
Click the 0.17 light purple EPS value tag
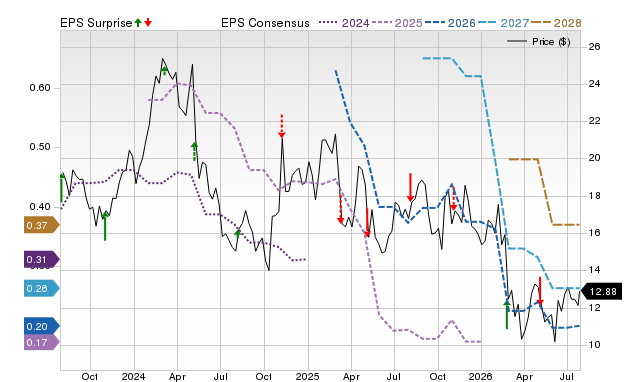(x=42, y=342)
